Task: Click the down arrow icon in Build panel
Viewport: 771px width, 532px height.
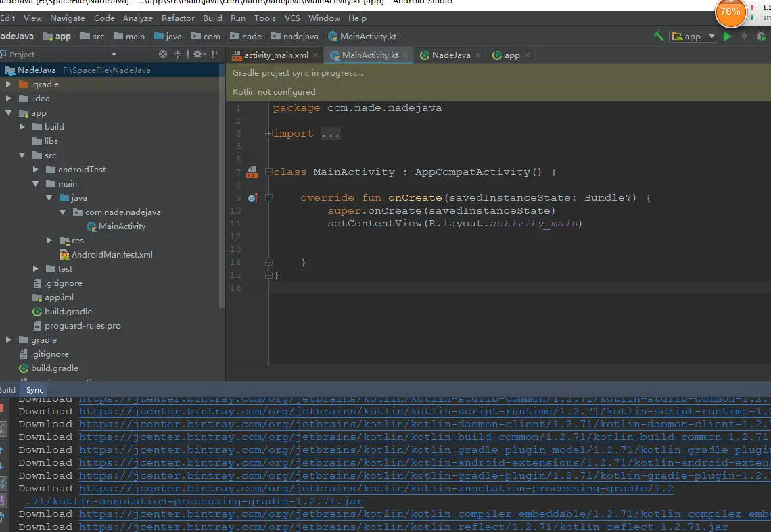Action: (1, 466)
